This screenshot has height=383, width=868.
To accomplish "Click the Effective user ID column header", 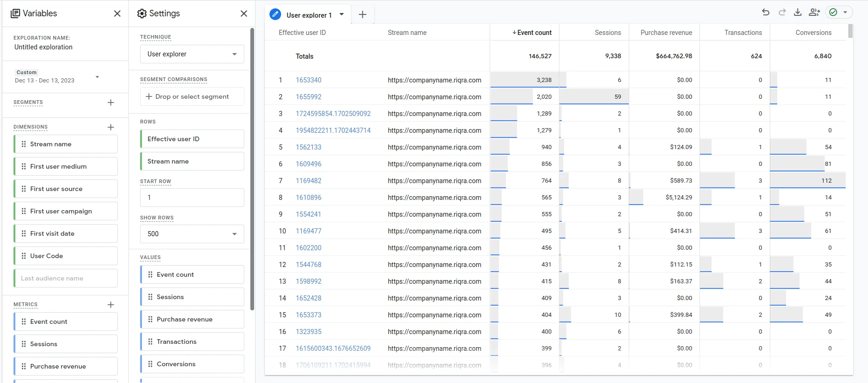I will pyautogui.click(x=302, y=33).
